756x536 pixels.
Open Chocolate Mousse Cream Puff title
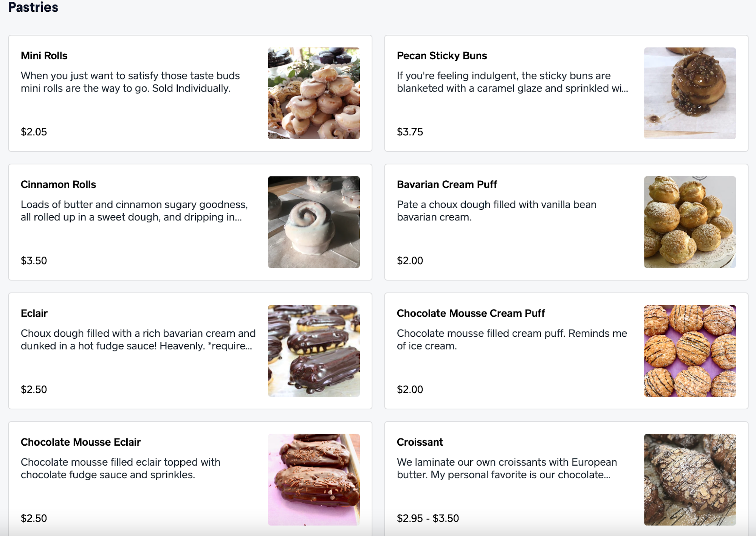pyautogui.click(x=471, y=313)
